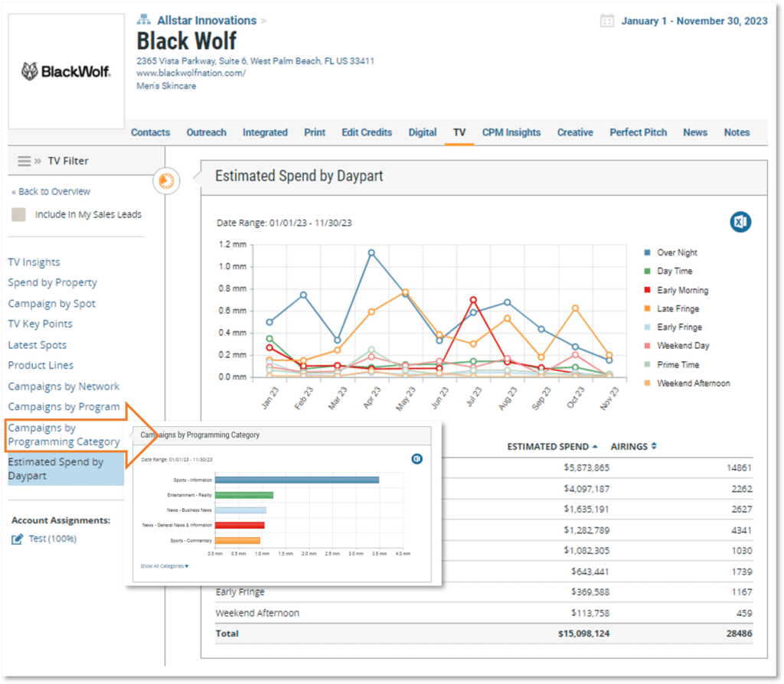Screen dimensions: 784x684
Task: Click the edit icon beside Test (100%)
Action: [x=18, y=539]
